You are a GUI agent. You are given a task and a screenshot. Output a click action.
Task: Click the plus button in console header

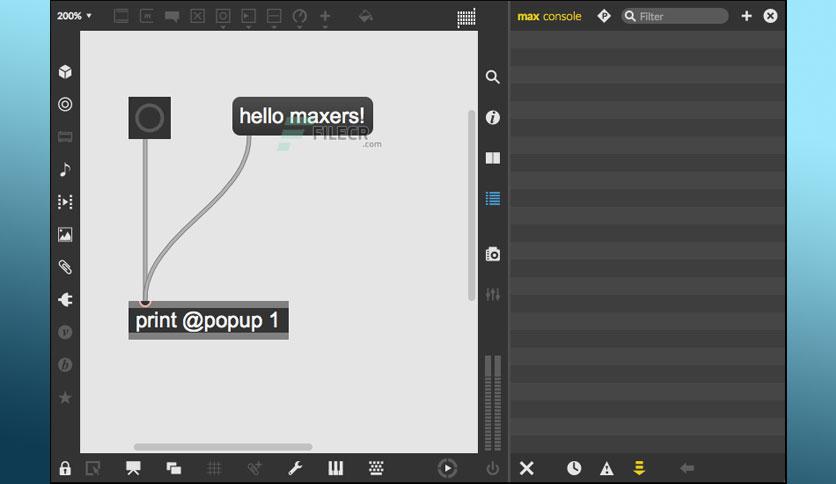point(746,16)
